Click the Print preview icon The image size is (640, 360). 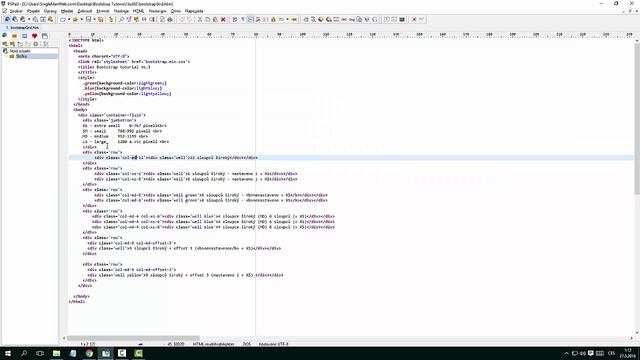coord(162,19)
